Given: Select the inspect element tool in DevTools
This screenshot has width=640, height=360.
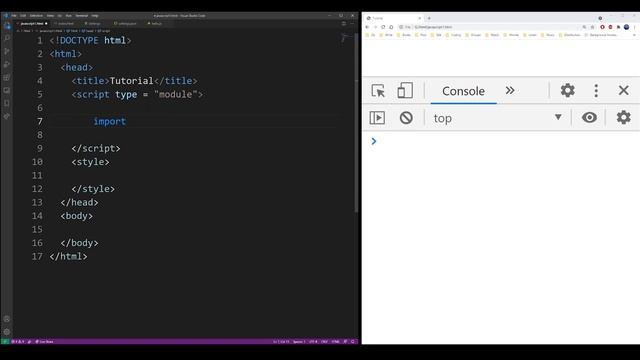Looking at the screenshot, I should click(378, 91).
